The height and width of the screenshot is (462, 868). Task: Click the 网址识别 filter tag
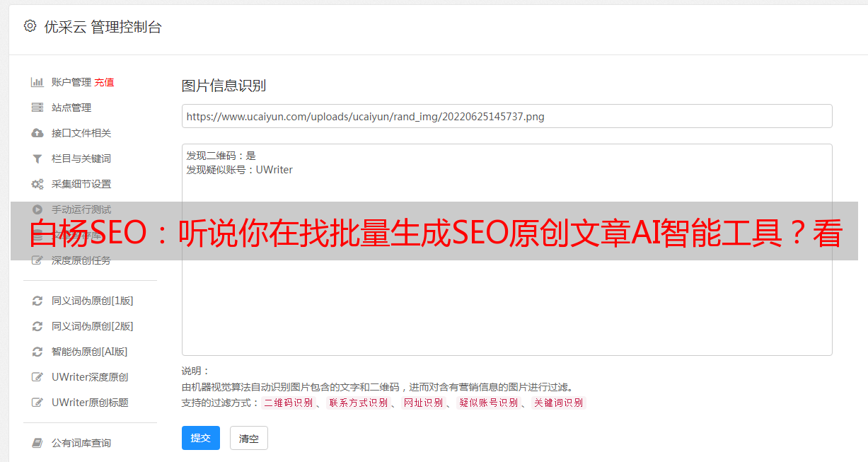click(423, 403)
